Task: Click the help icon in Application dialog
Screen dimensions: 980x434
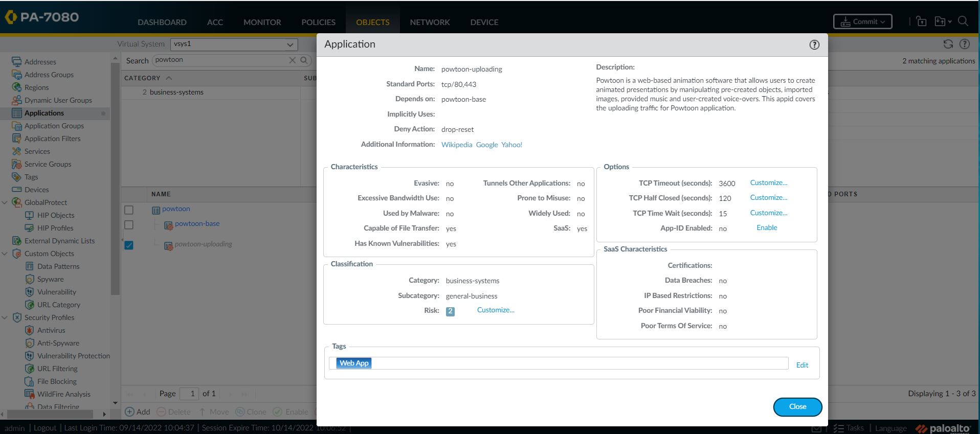Action: tap(814, 45)
